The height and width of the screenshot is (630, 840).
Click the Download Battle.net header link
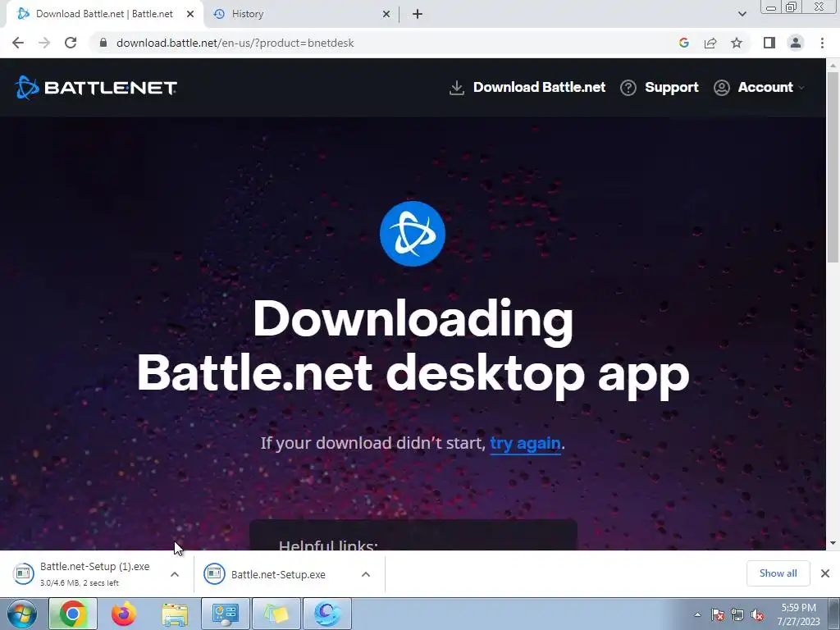(x=540, y=87)
